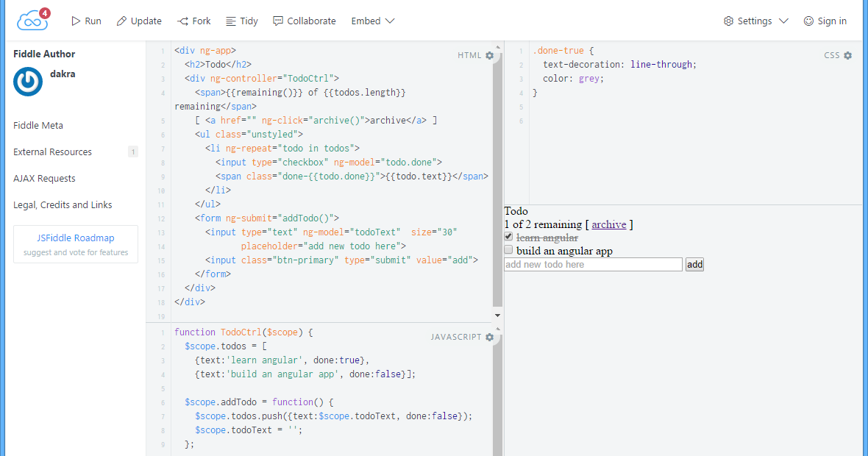Check the 'build an angular app' todo
This screenshot has width=868, height=456.
coord(508,249)
